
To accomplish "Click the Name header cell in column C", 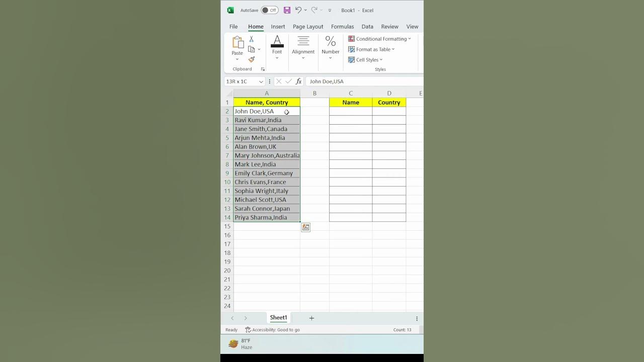I will tap(351, 103).
